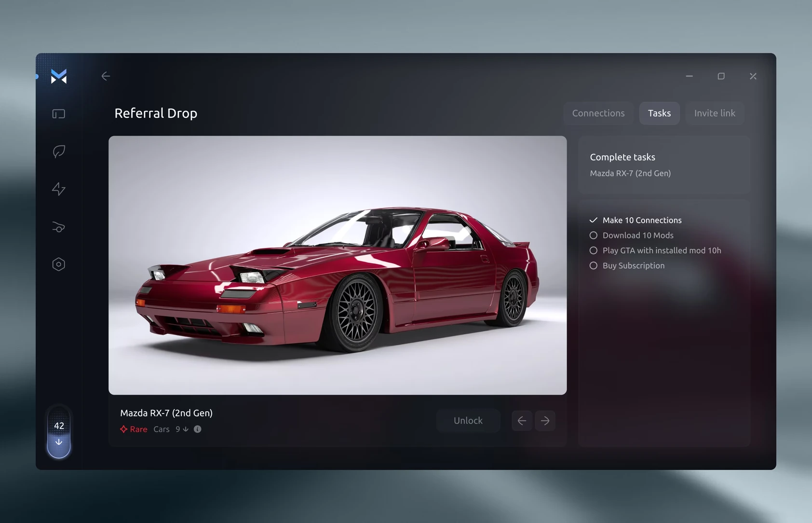Click the Complete tasks heading
Viewport: 812px width, 523px height.
click(623, 157)
